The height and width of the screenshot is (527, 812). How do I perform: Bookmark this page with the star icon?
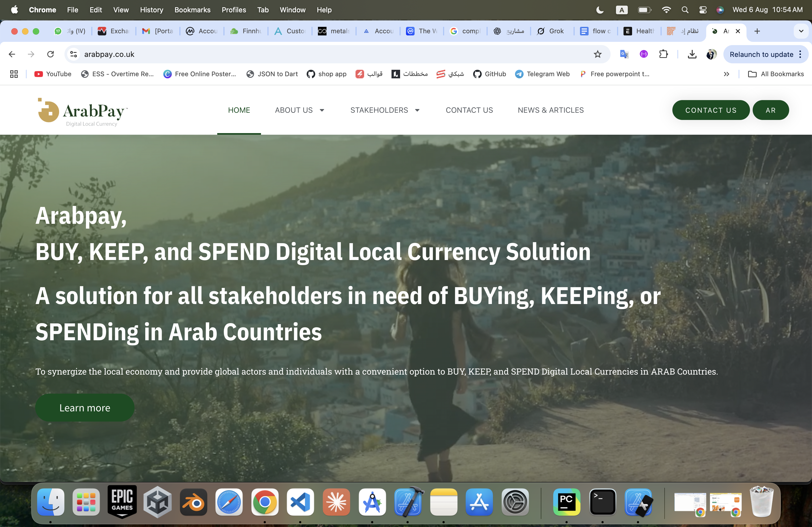[597, 54]
